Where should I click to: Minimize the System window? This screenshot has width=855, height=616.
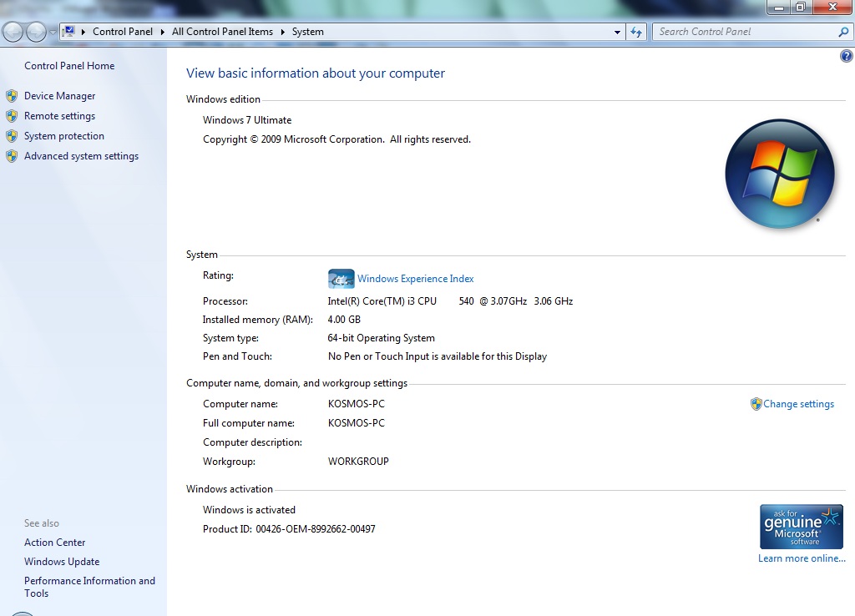779,7
